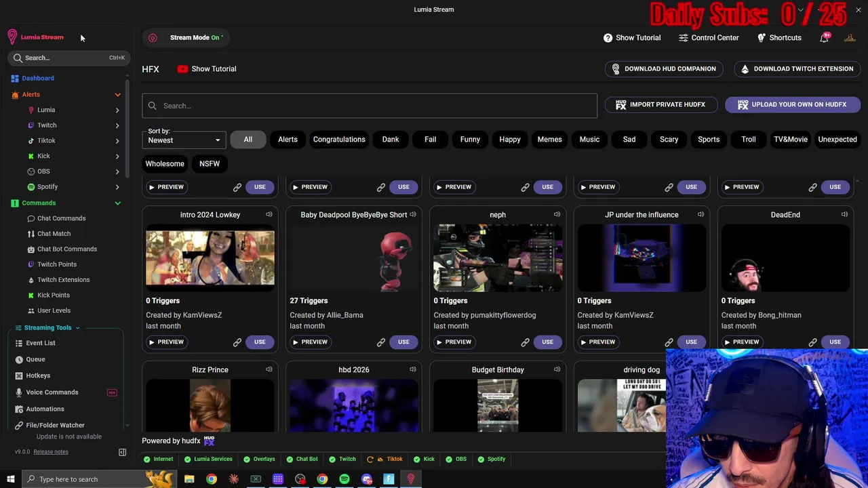Image resolution: width=868 pixels, height=488 pixels.
Task: Open File Explorer from taskbar
Action: coord(189,479)
